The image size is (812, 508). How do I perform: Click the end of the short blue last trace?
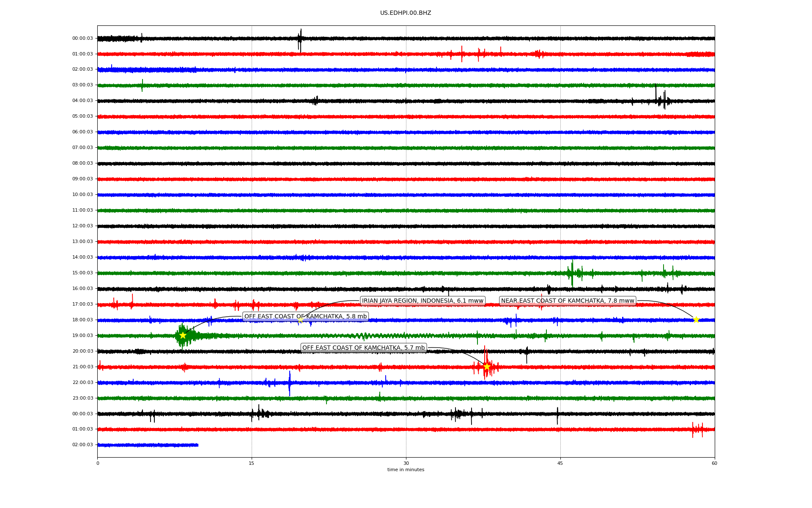pos(198,445)
